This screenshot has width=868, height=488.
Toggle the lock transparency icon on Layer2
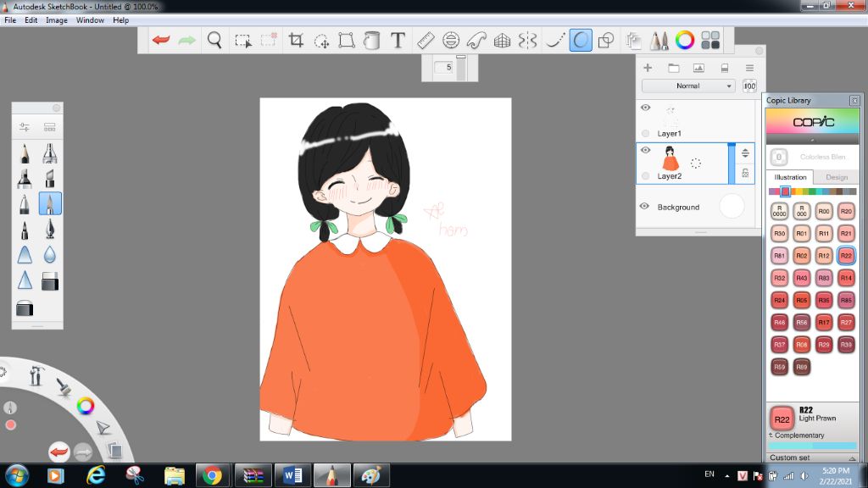point(745,173)
